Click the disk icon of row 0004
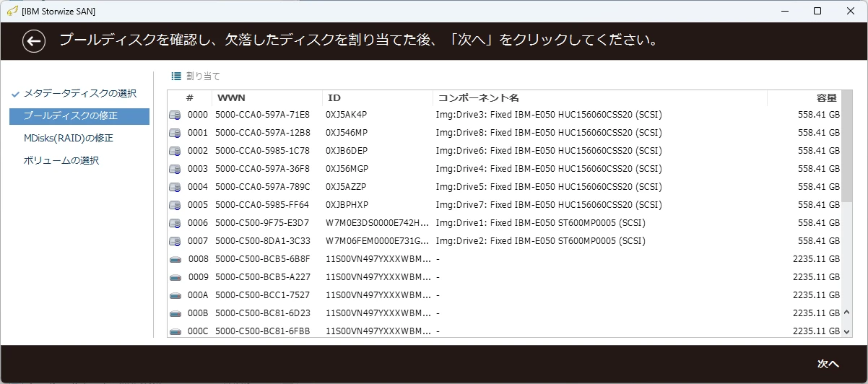 coord(175,187)
